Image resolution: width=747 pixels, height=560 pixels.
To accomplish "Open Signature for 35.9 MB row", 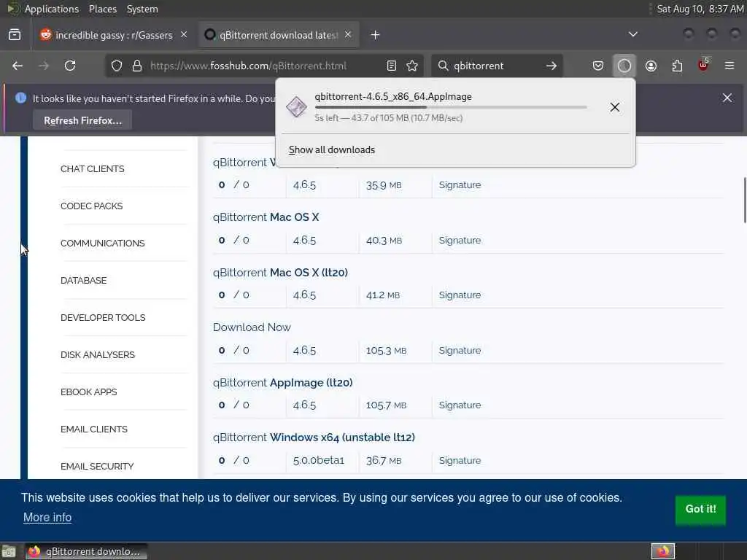I will 460,184.
